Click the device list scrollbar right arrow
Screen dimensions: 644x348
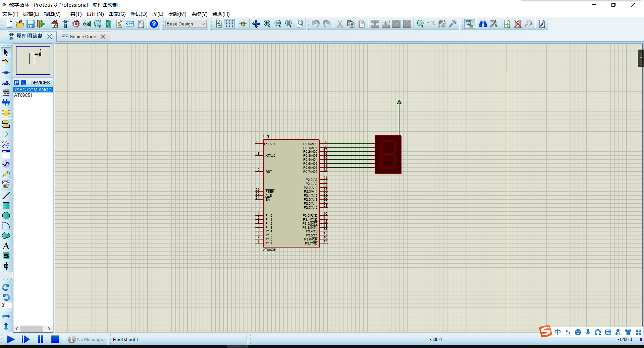tap(49, 329)
